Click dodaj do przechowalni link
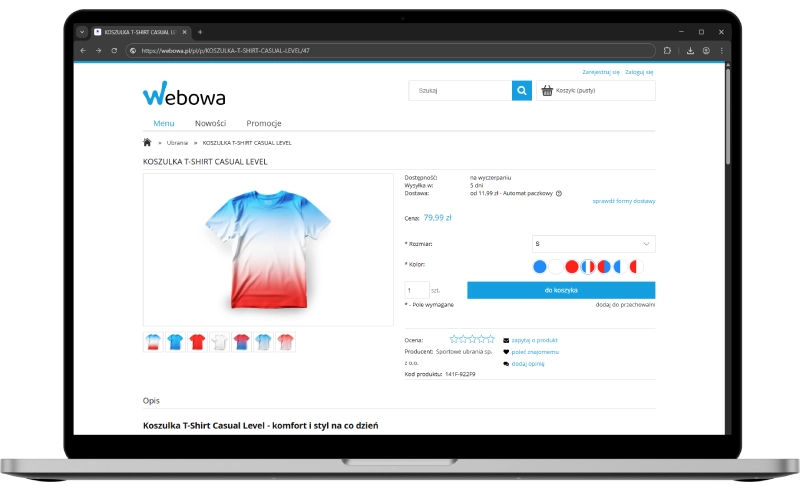The height and width of the screenshot is (491, 800). click(x=625, y=305)
